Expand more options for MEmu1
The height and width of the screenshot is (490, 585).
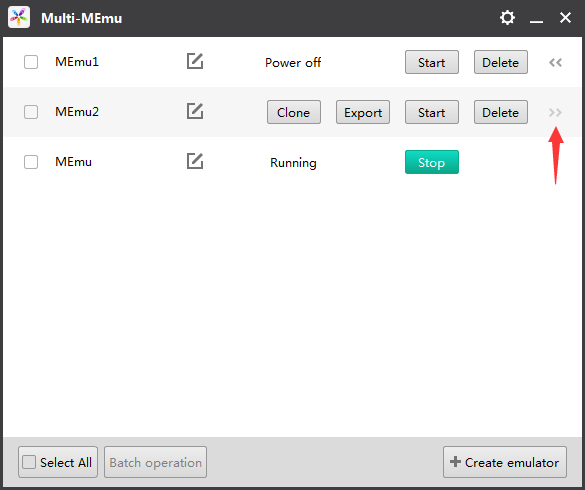point(556,62)
